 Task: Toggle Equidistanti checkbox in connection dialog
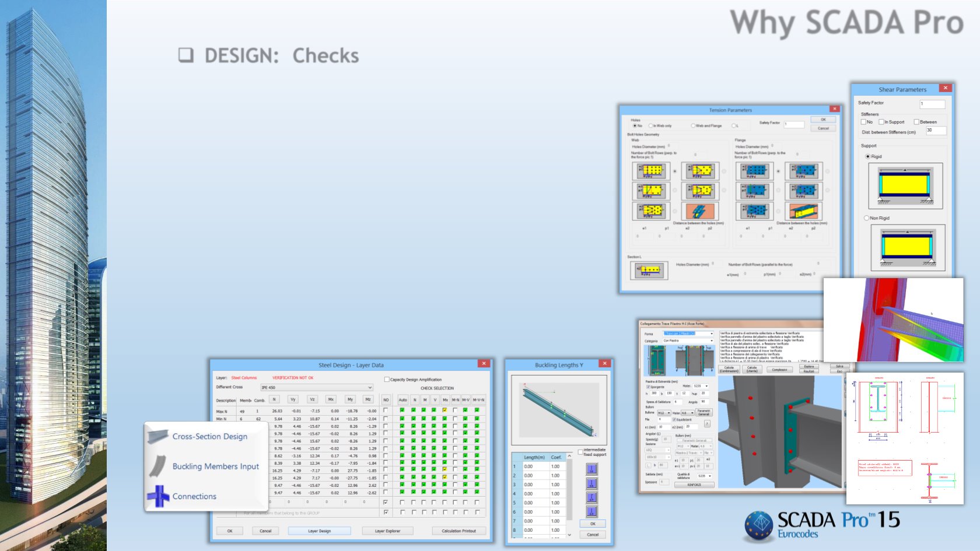tap(674, 419)
